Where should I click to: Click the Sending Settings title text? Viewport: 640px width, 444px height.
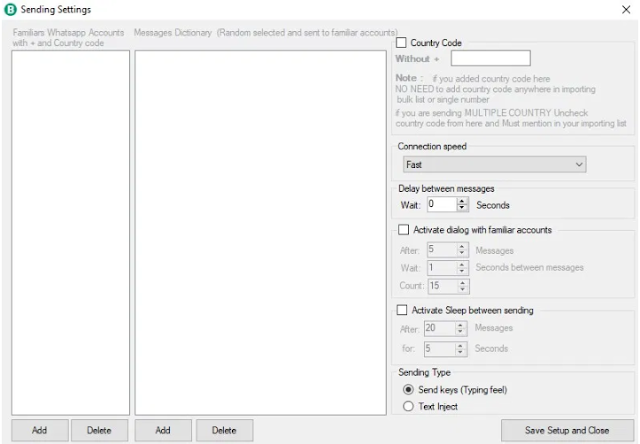point(56,9)
